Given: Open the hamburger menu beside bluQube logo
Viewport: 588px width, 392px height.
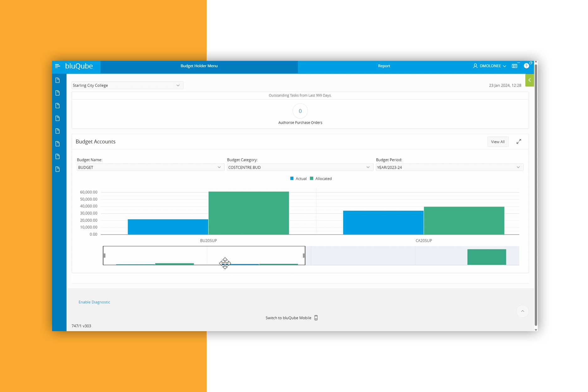Looking at the screenshot, I should pos(57,66).
